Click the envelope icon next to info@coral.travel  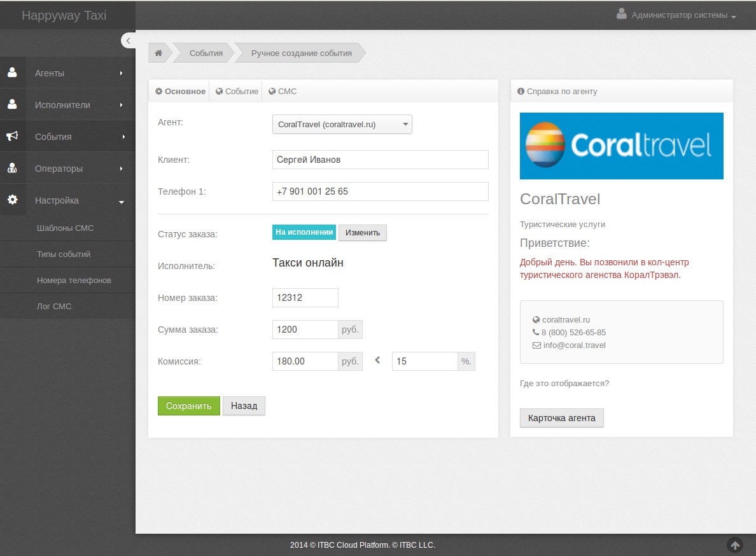tap(536, 345)
